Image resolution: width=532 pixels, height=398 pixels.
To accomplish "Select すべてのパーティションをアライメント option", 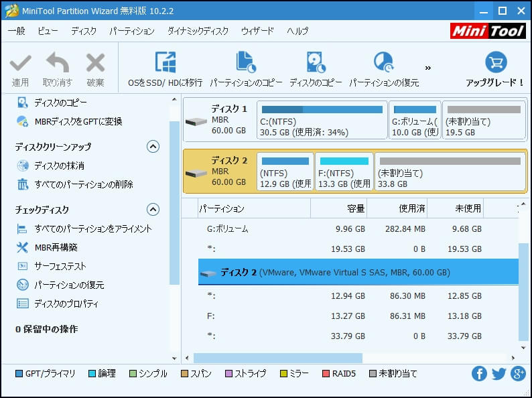I will tap(84, 228).
